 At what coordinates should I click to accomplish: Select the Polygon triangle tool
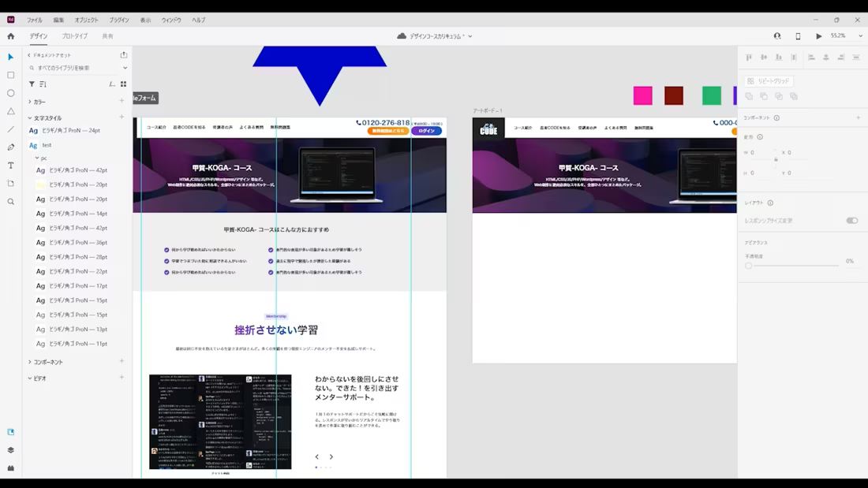pos(10,111)
